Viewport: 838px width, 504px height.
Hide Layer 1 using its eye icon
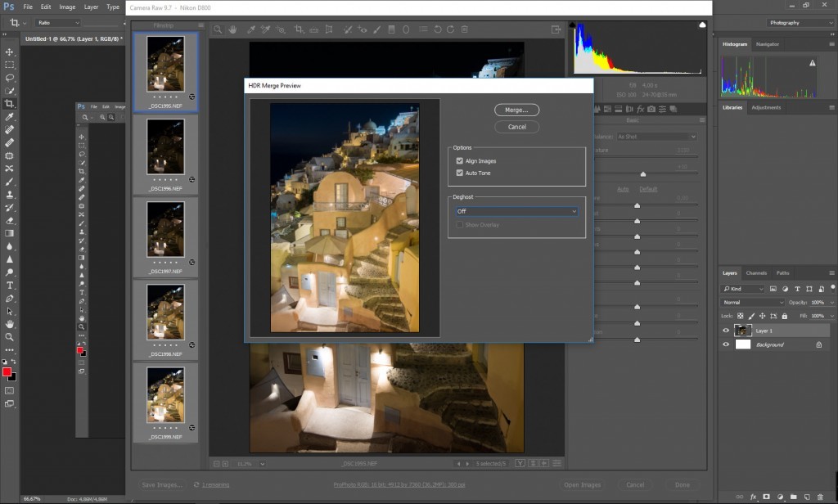tap(726, 331)
